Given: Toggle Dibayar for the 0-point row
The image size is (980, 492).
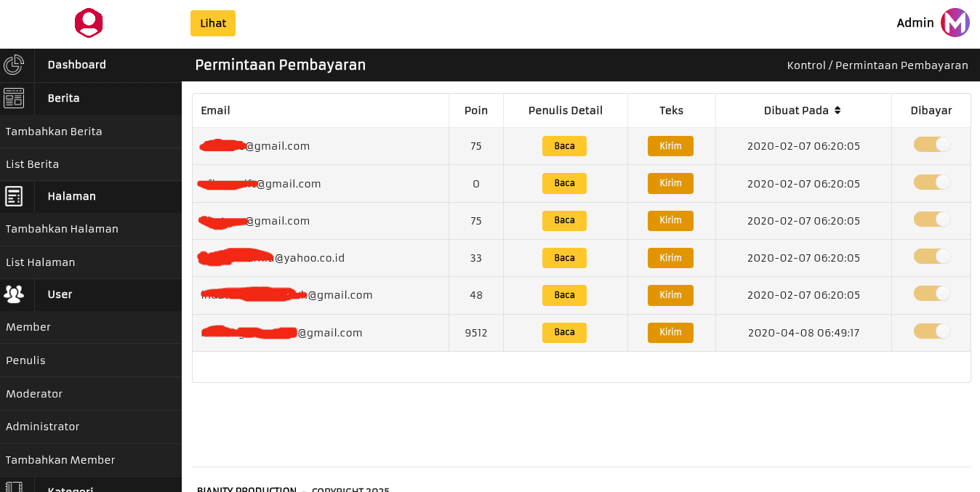Looking at the screenshot, I should coord(932,182).
